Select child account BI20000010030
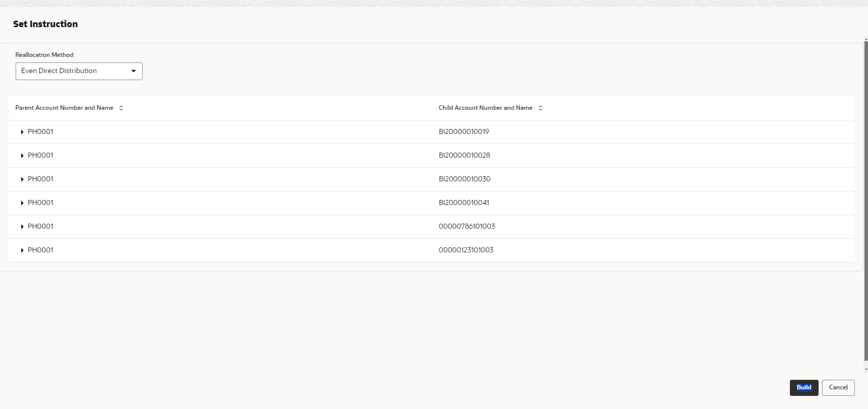The width and height of the screenshot is (868, 409). coord(464,179)
